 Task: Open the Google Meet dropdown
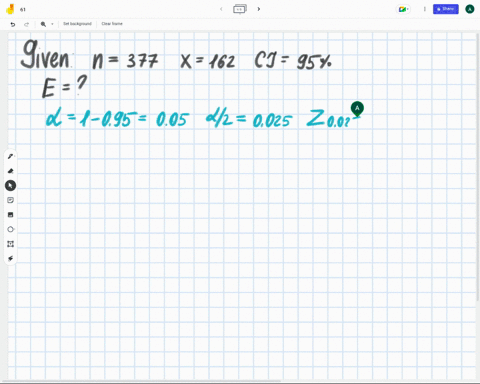pyautogui.click(x=403, y=9)
